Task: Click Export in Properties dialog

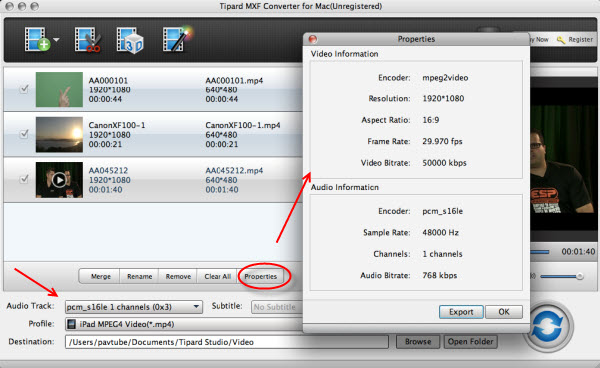Action: (x=461, y=312)
